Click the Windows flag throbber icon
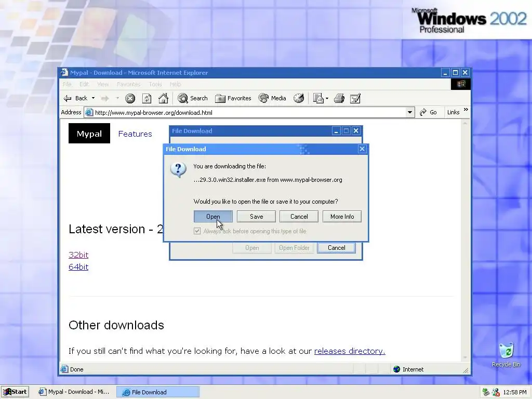Screen dimensions: 532x399 click(461, 84)
